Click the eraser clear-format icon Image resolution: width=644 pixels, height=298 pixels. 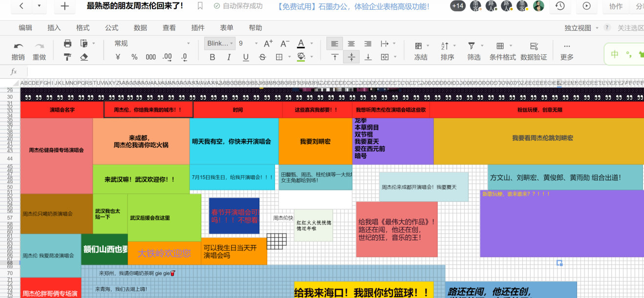coord(84,57)
